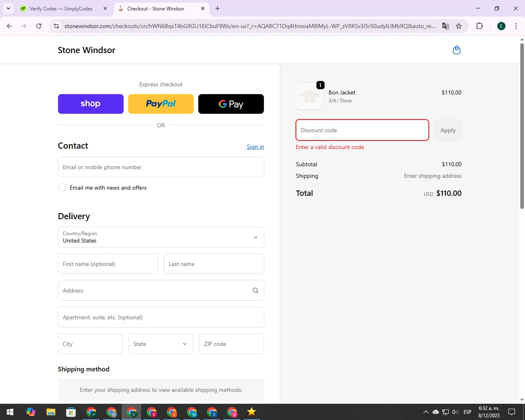Choose PayPal express checkout

pos(161,104)
